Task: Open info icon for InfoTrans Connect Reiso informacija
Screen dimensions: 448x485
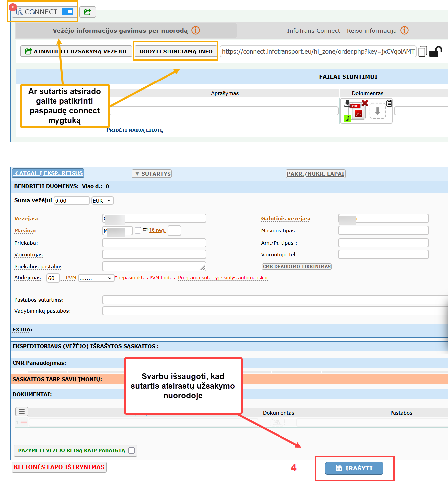Action: (x=404, y=30)
